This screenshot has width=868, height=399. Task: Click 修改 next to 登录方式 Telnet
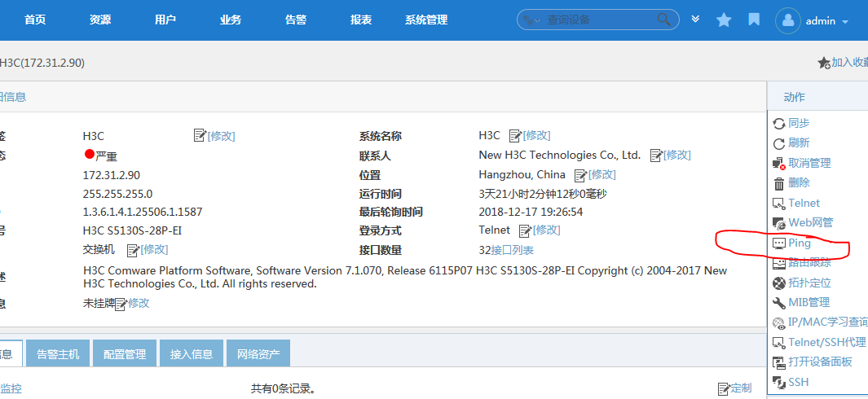pos(546,230)
